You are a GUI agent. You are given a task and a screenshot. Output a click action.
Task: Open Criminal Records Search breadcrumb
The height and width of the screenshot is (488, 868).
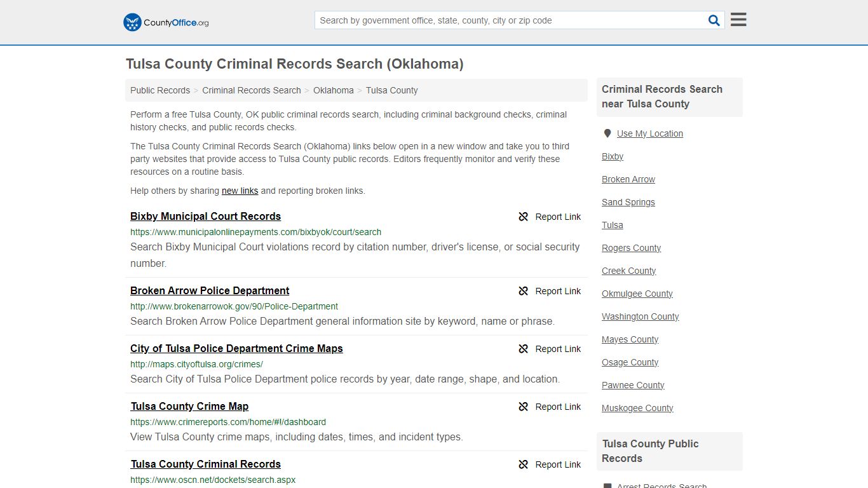tap(252, 90)
